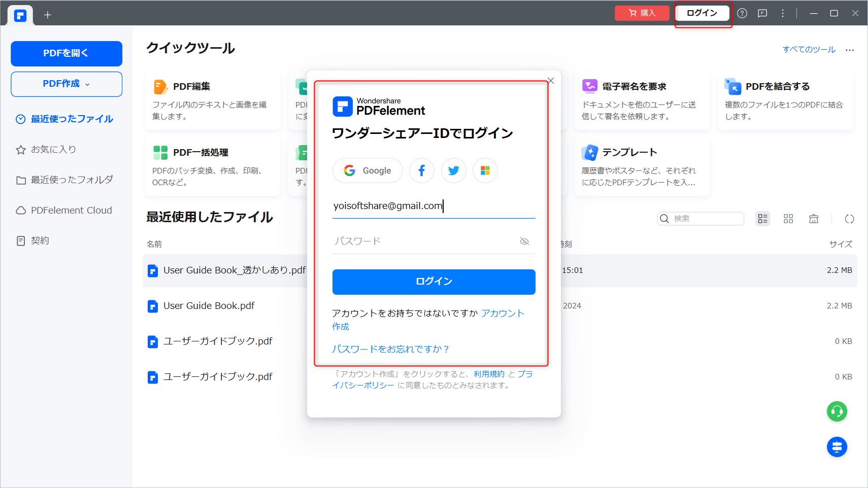Screen dimensions: 868x488
Task: Sign in with Twitter icon
Action: coord(454,170)
